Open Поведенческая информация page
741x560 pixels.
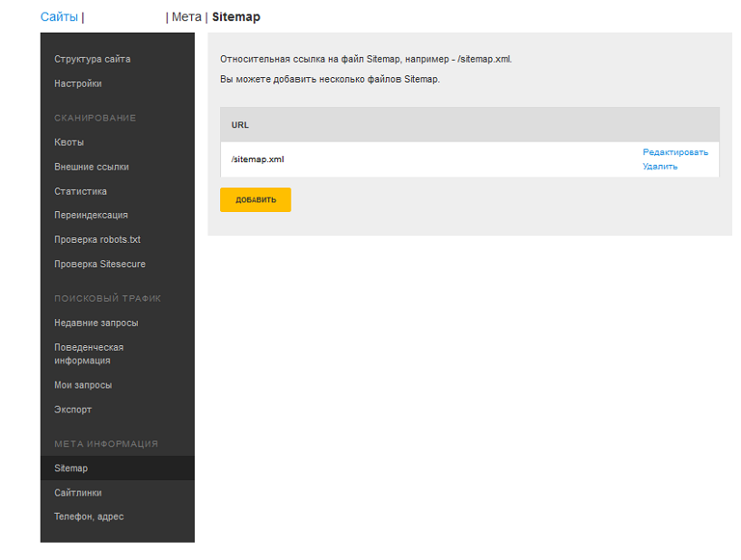click(x=89, y=354)
